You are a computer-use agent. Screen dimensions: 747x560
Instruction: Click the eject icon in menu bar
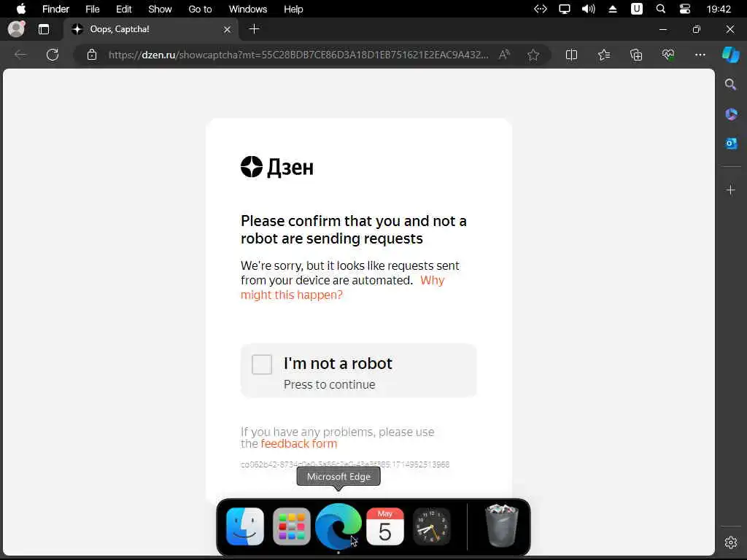tap(613, 9)
